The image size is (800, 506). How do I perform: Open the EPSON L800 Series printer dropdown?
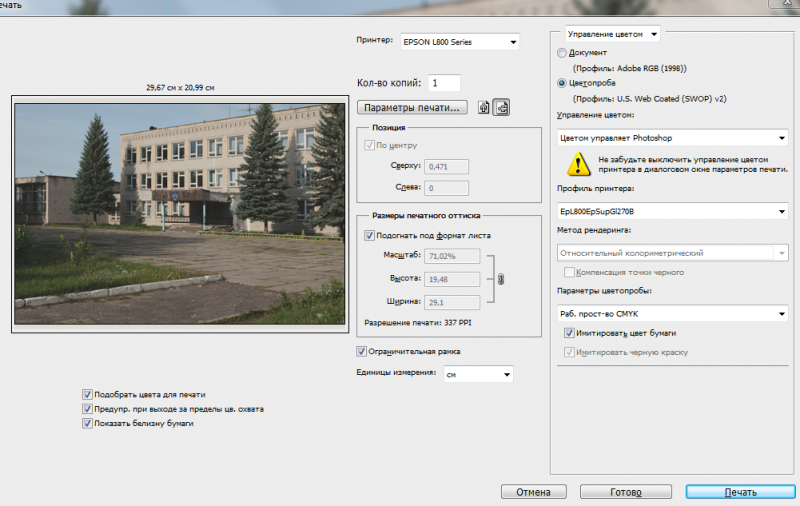(x=460, y=42)
